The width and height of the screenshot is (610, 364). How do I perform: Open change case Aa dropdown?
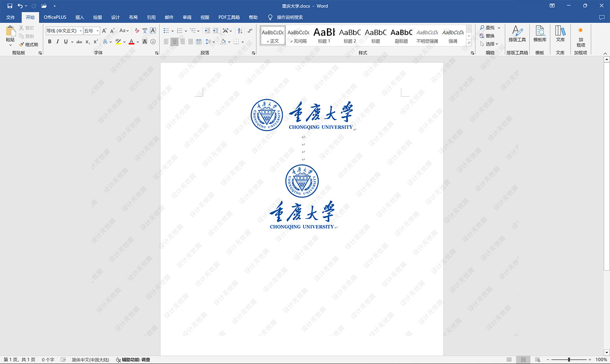pos(124,30)
